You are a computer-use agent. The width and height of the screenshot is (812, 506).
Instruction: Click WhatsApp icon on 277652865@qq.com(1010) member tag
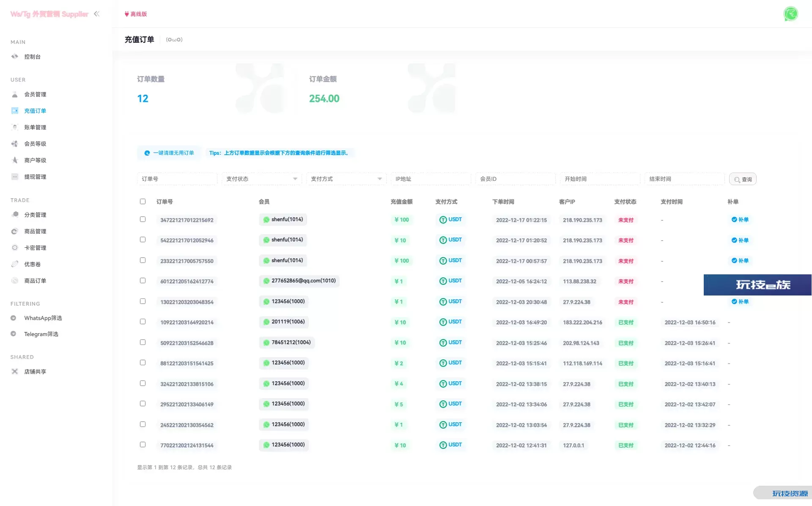tap(266, 281)
